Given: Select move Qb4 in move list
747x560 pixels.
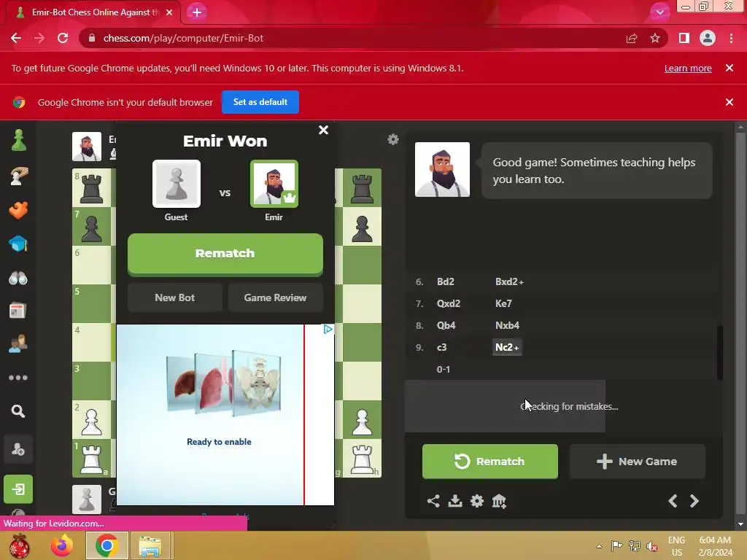Looking at the screenshot, I should [446, 325].
